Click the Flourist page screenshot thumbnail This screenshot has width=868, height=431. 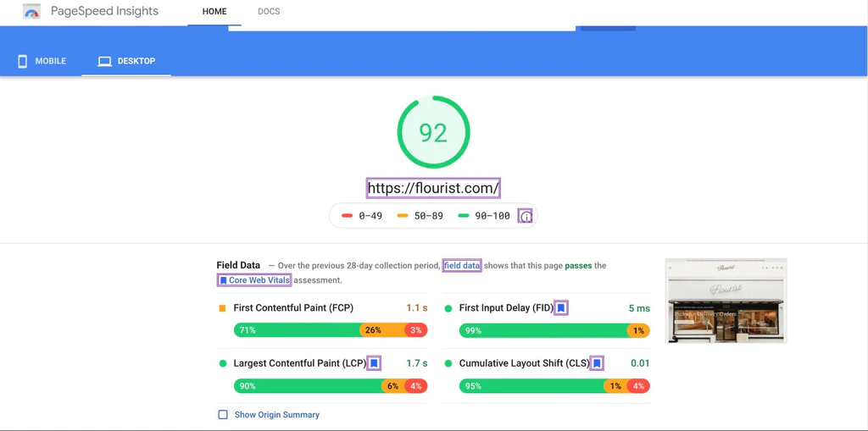pos(726,301)
